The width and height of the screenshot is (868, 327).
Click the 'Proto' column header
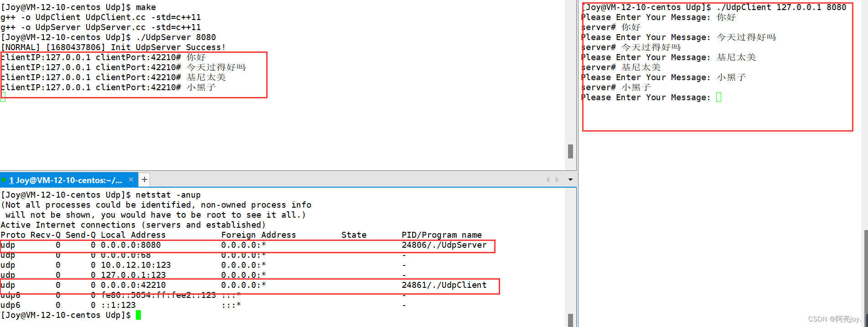[x=13, y=235]
